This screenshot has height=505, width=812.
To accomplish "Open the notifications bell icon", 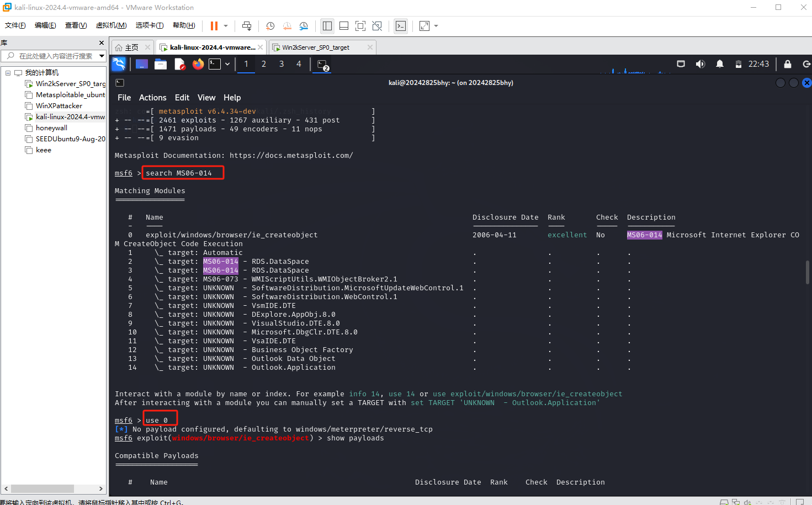I will [x=720, y=64].
